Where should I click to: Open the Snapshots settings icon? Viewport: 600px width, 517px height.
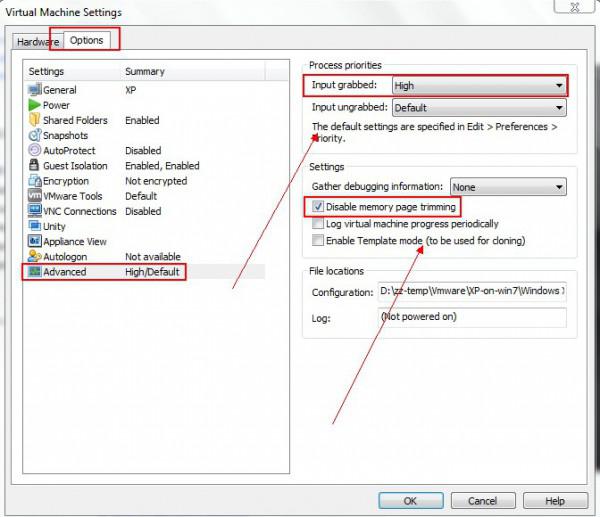pos(34,135)
